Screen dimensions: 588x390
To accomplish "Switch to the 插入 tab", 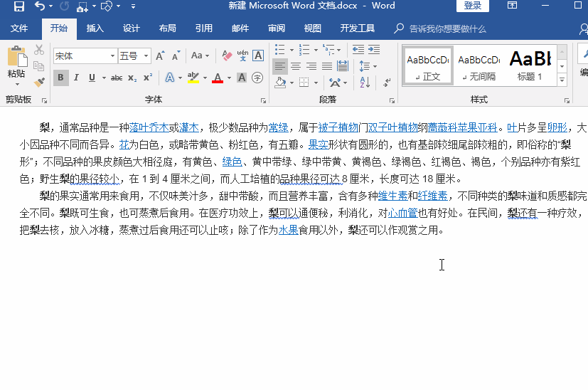I will point(95,28).
